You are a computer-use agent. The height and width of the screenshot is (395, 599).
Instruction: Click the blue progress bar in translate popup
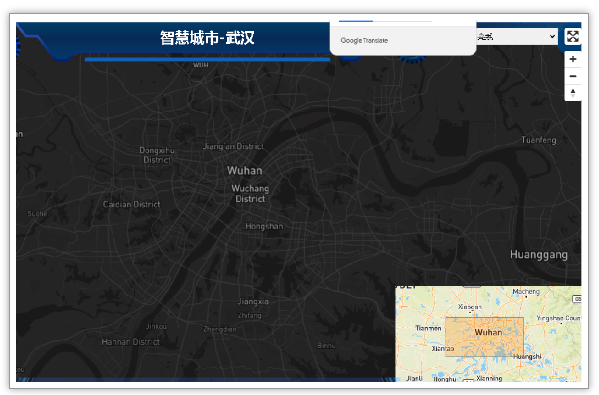pos(356,21)
